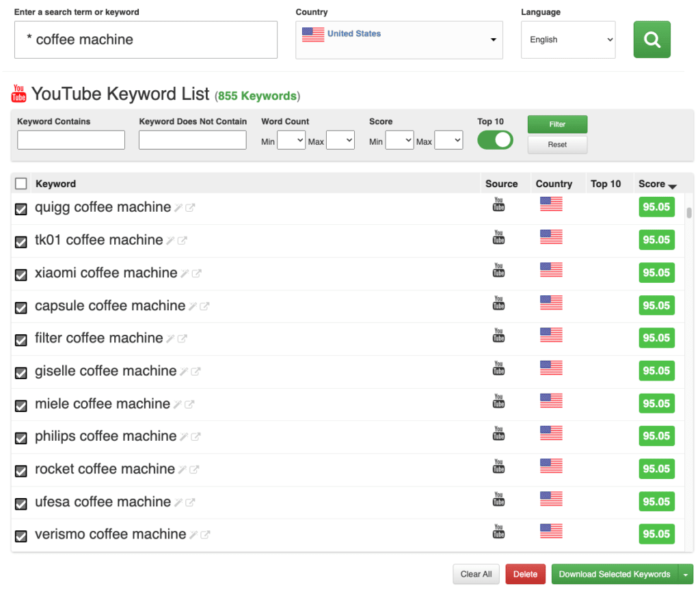Click edit pencil icon for ufesa coffee machine

point(178,503)
